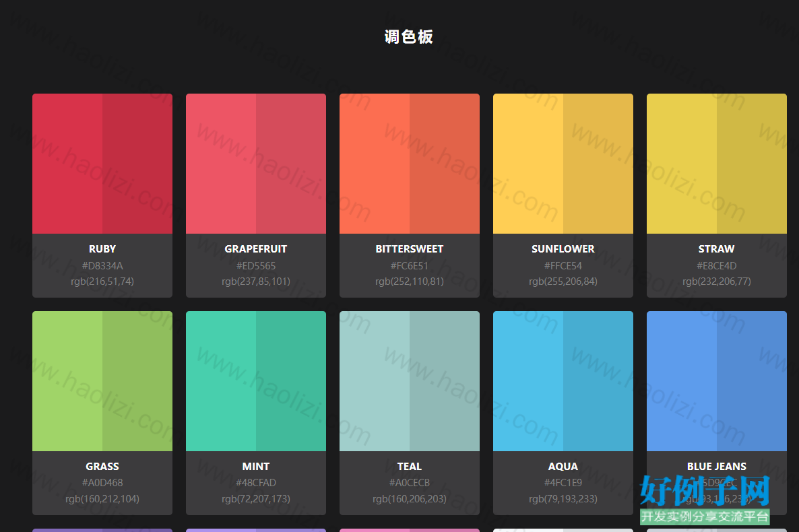799x532 pixels.
Task: Click the SUNFLOWER color name
Action: click(x=563, y=248)
